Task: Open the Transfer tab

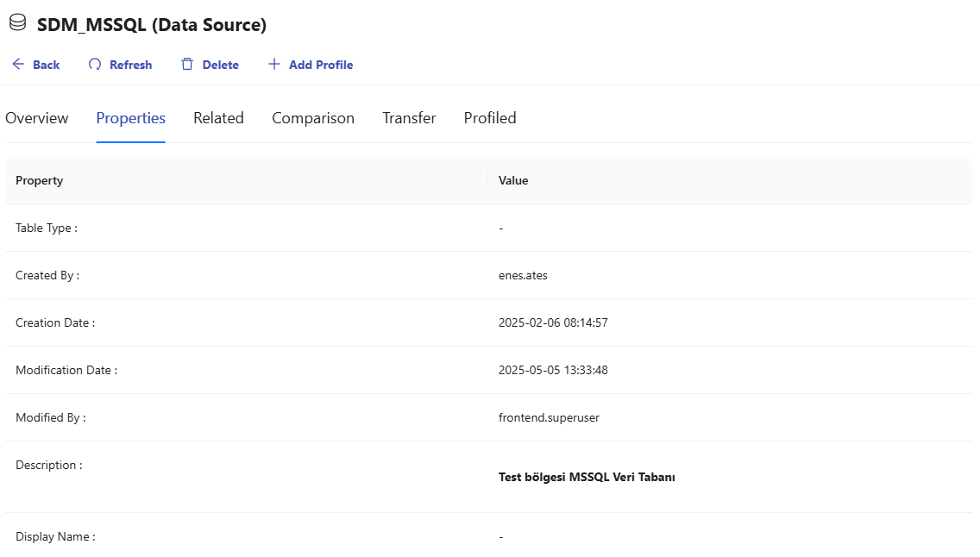Action: pos(409,118)
